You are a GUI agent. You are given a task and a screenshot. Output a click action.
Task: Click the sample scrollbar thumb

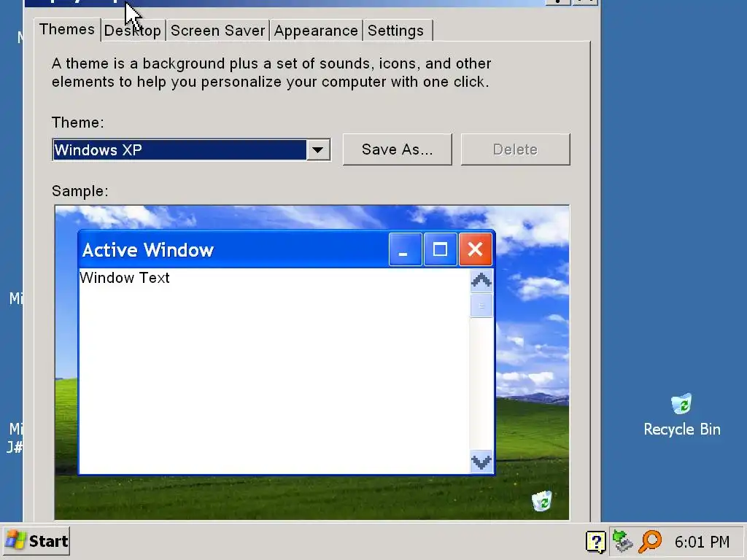pos(481,306)
